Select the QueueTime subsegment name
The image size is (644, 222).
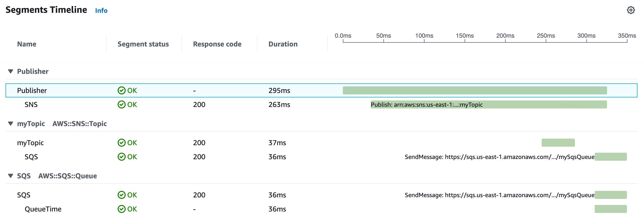click(43, 209)
